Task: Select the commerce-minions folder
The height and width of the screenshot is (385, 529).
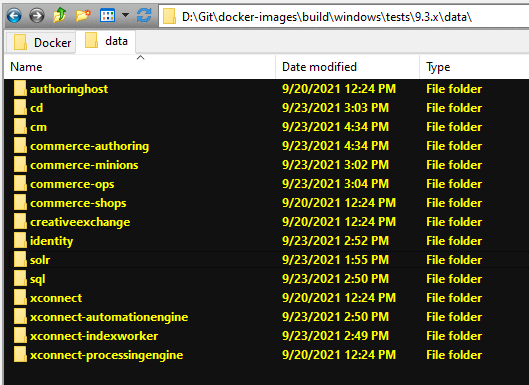Action: click(84, 165)
